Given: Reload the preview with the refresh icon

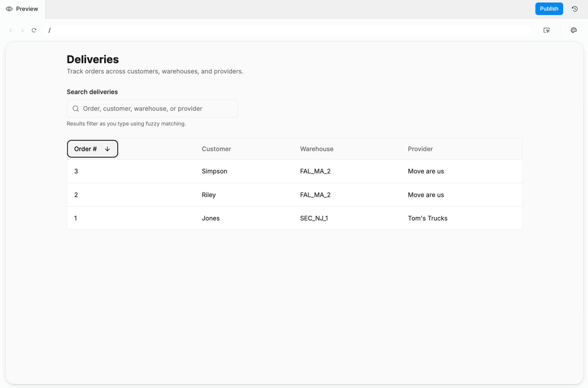Looking at the screenshot, I should click(34, 30).
